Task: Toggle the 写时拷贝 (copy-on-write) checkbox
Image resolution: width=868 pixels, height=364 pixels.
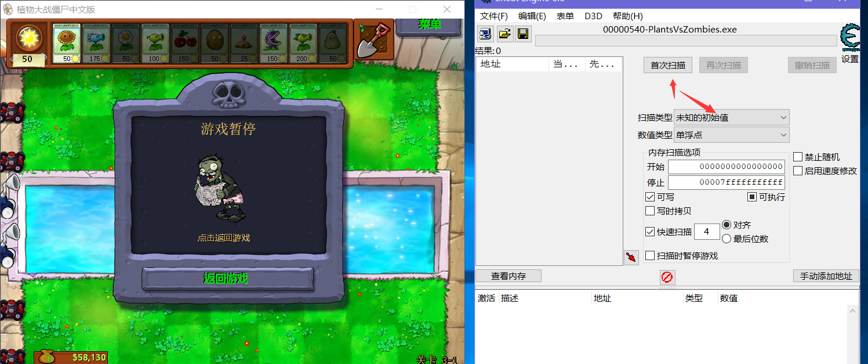Action: coord(650,211)
